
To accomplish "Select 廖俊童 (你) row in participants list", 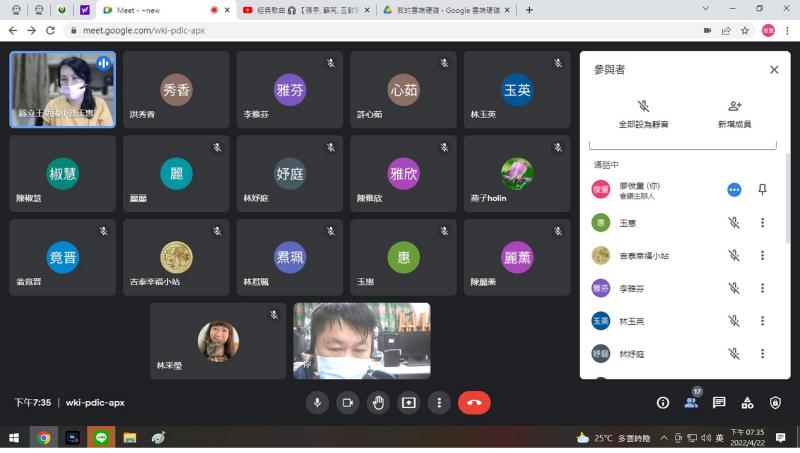I will [x=683, y=190].
